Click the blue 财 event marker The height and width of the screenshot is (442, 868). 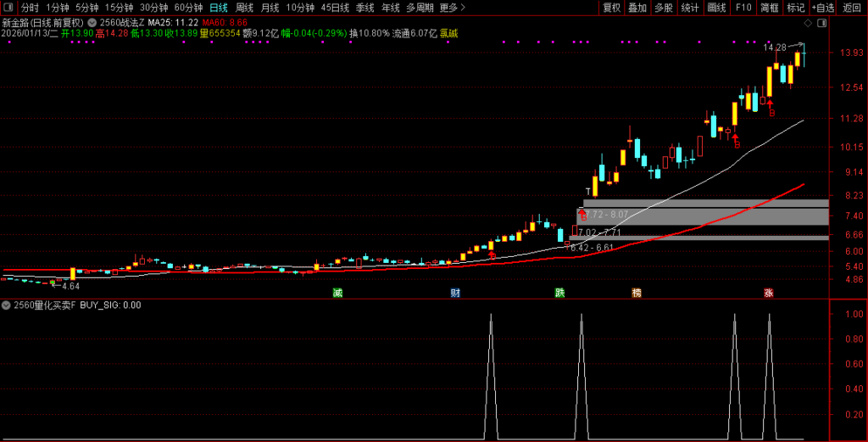[x=455, y=293]
